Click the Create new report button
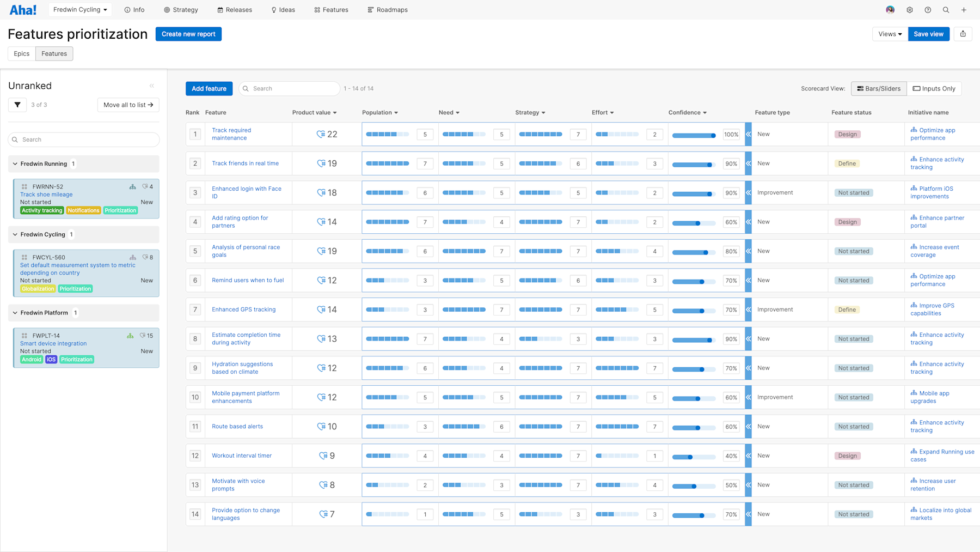This screenshot has width=980, height=552. point(188,34)
